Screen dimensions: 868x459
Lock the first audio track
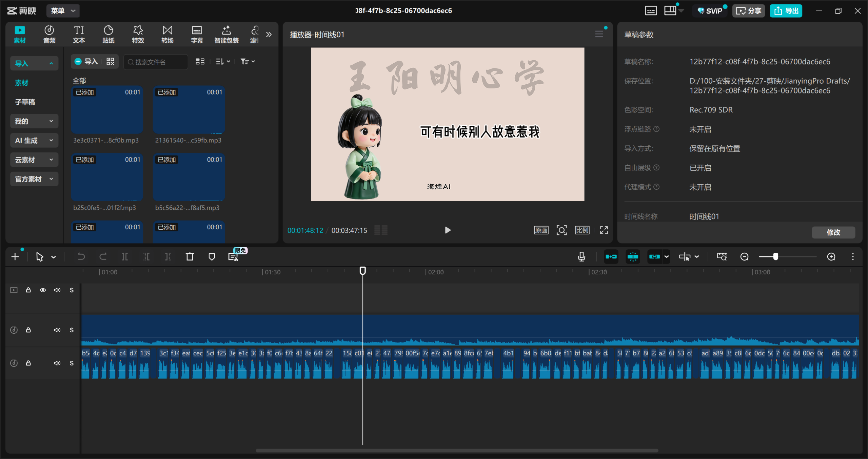28,330
